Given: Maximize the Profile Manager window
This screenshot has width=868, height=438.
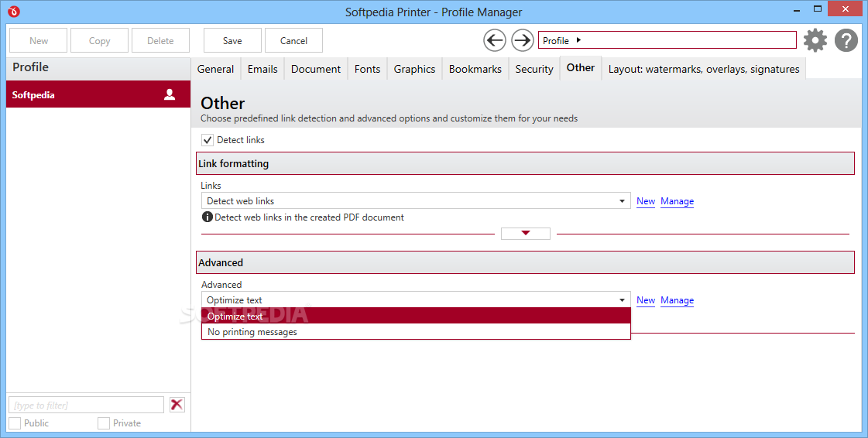Looking at the screenshot, I should point(818,9).
